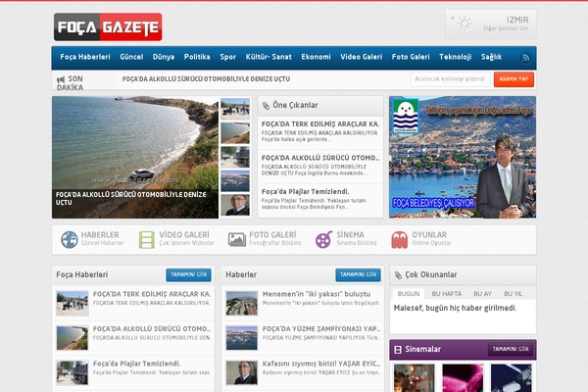
Task: Click thumbnail beside TERK EDİLMİŞ ARAÇLAR
Action: [73, 303]
